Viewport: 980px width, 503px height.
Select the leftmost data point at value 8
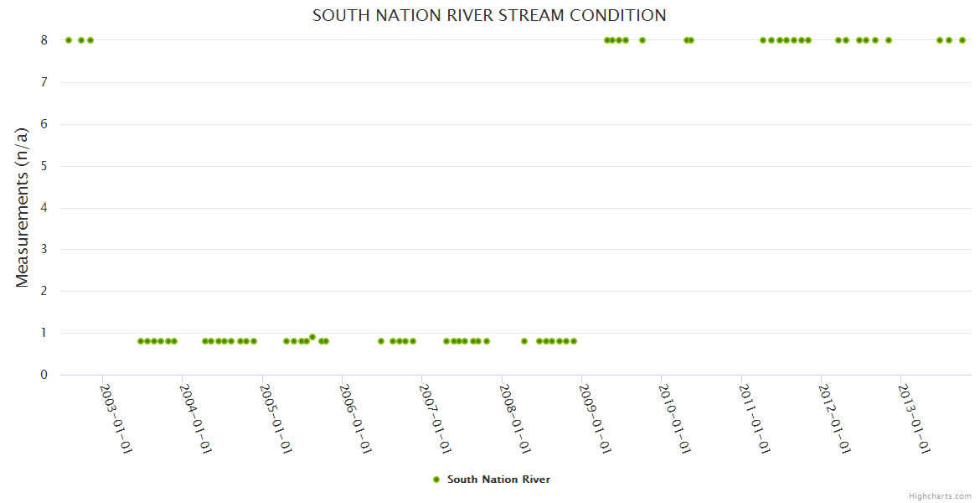pos(69,40)
